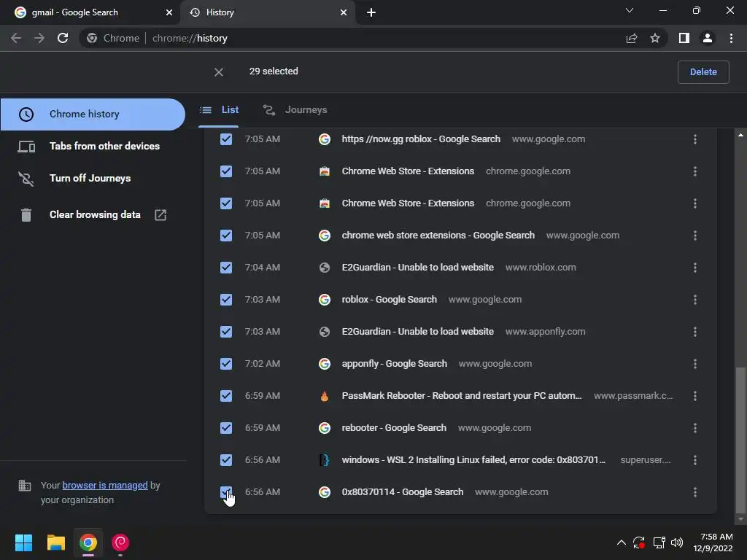The height and width of the screenshot is (560, 747).
Task: Open a new tab with the plus button
Action: [371, 12]
